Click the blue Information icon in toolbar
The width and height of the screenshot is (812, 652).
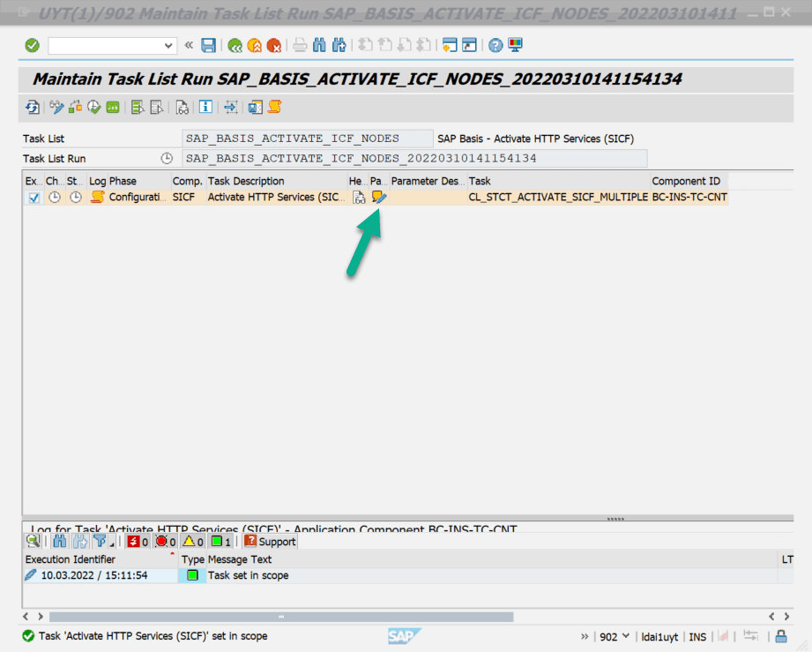click(205, 108)
